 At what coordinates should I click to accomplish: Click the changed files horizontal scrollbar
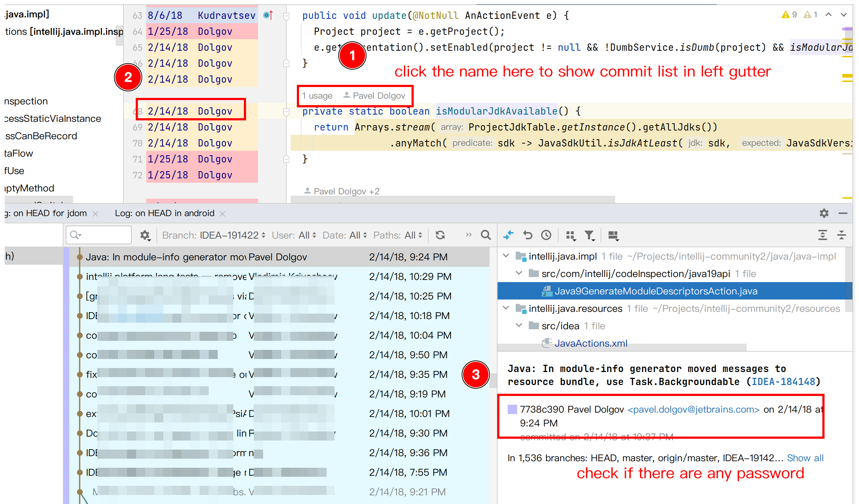(622, 347)
